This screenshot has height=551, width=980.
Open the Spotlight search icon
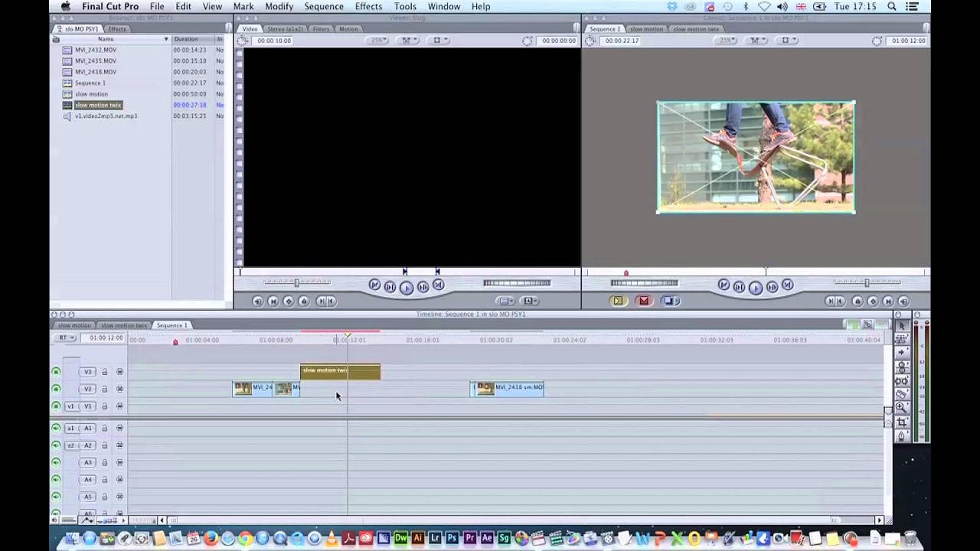pyautogui.click(x=892, y=6)
